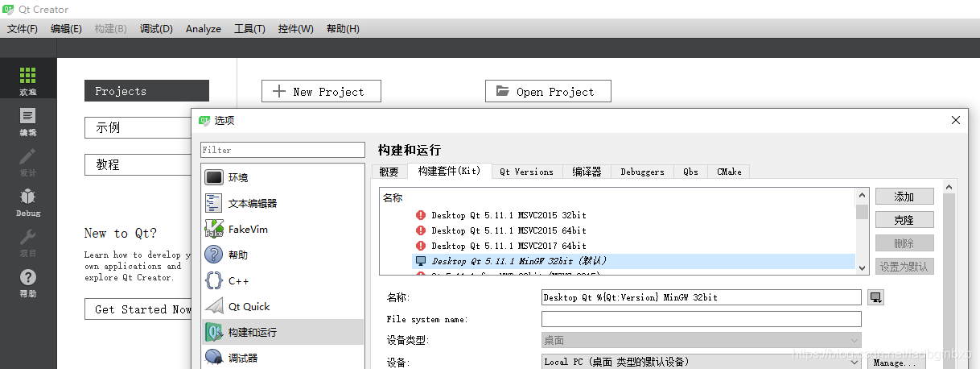The width and height of the screenshot is (980, 369).
Task: Close the 选项 dialog
Action: [956, 120]
